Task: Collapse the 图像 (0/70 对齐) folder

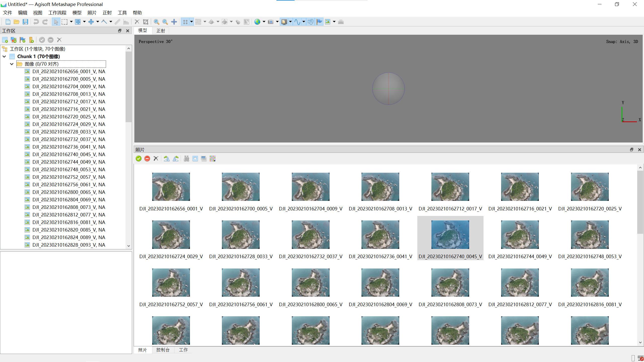Action: 12,64
